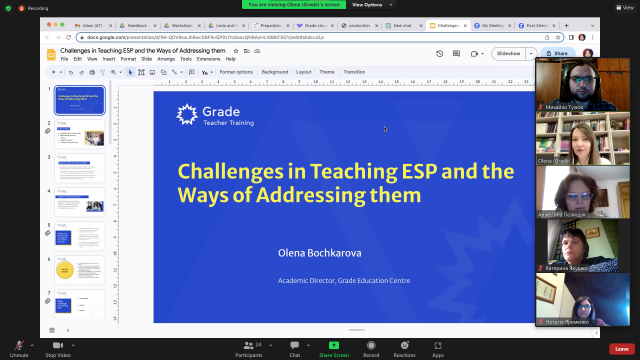Open the Zoom Apps icon
Image resolution: width=640 pixels, height=360 pixels.
tap(438, 346)
